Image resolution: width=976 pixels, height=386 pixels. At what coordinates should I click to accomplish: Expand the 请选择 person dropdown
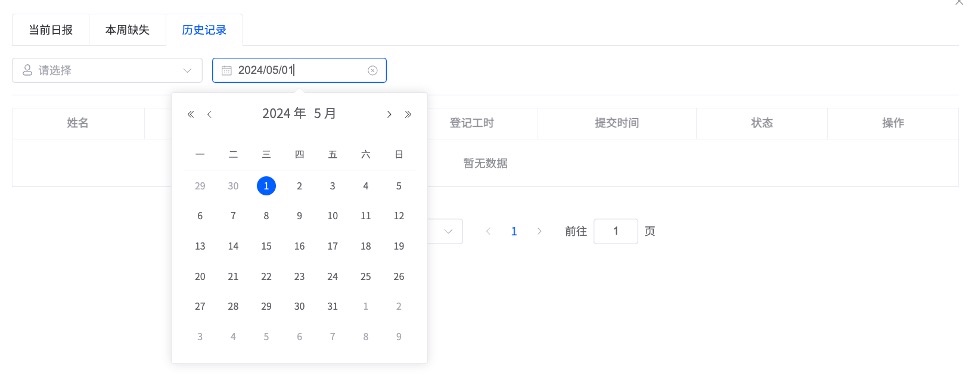(107, 70)
